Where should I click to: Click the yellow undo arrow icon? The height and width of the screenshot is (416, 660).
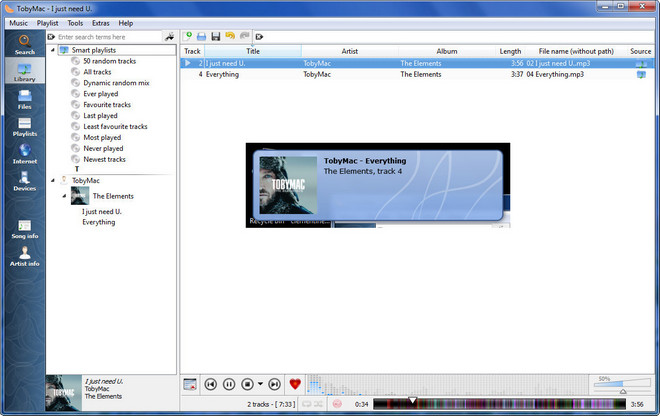point(230,36)
